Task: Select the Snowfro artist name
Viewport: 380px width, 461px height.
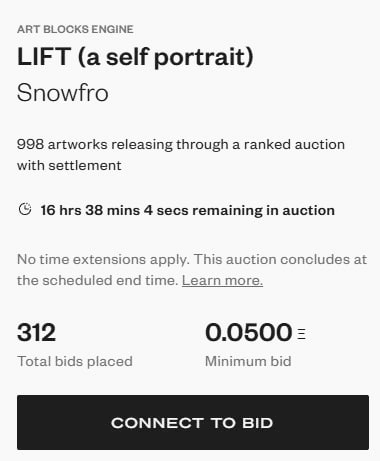Action: [63, 93]
